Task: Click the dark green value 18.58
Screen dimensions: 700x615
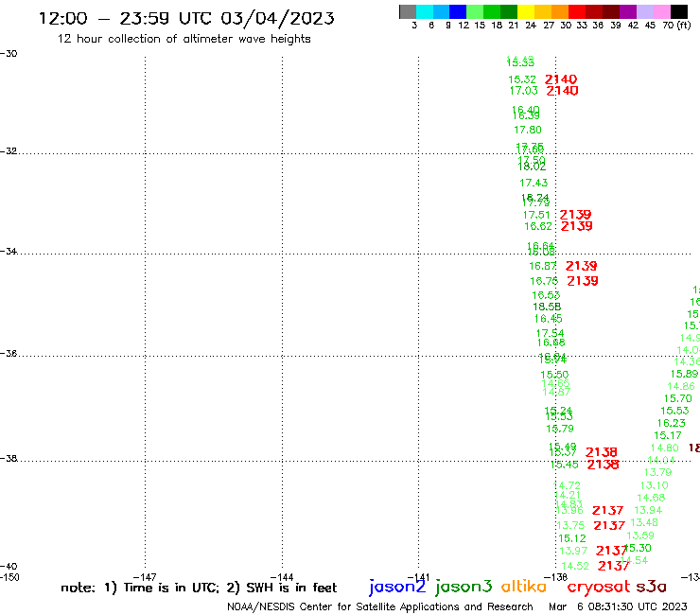Action: point(547,307)
